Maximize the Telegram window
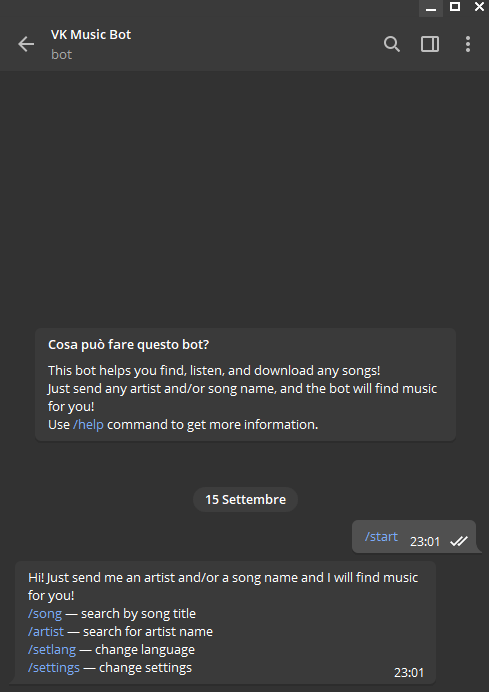 point(455,7)
